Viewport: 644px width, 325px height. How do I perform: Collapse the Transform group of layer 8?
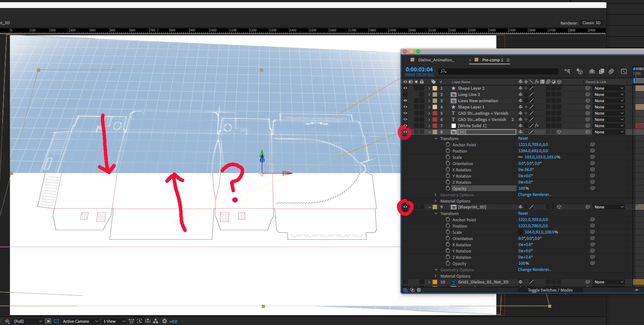pyautogui.click(x=436, y=139)
